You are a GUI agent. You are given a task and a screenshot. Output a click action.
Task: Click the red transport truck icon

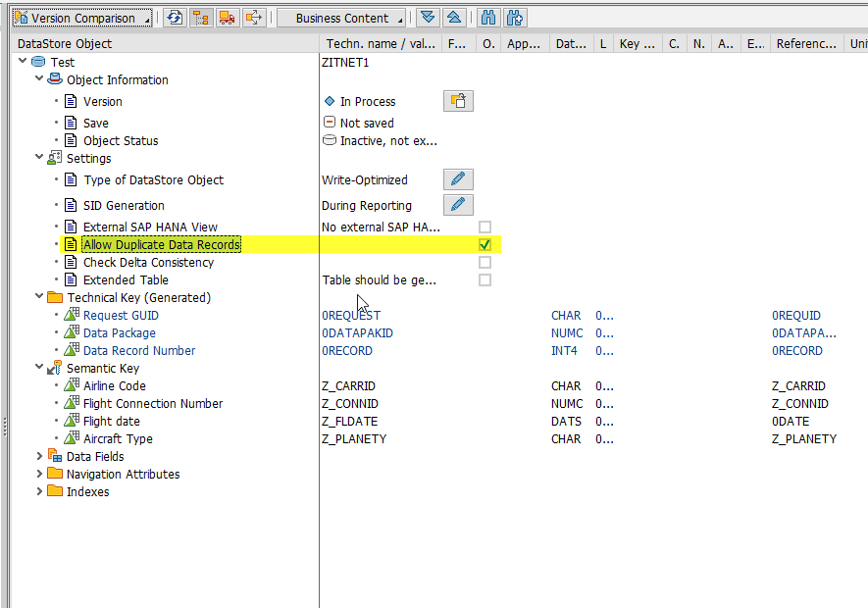(227, 18)
